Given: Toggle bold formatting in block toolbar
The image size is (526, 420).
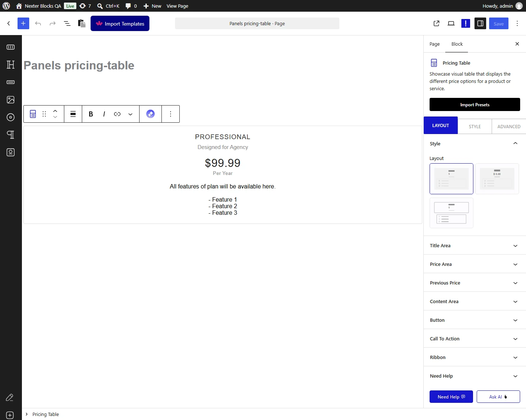Looking at the screenshot, I should (x=91, y=114).
